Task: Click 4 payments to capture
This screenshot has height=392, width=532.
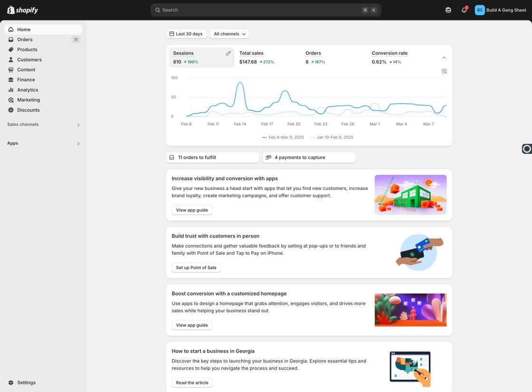Action: click(309, 157)
